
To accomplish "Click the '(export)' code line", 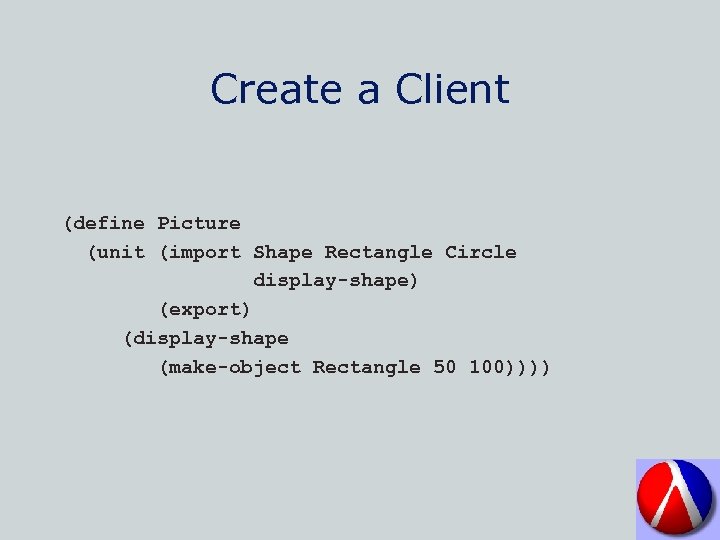I will [205, 309].
